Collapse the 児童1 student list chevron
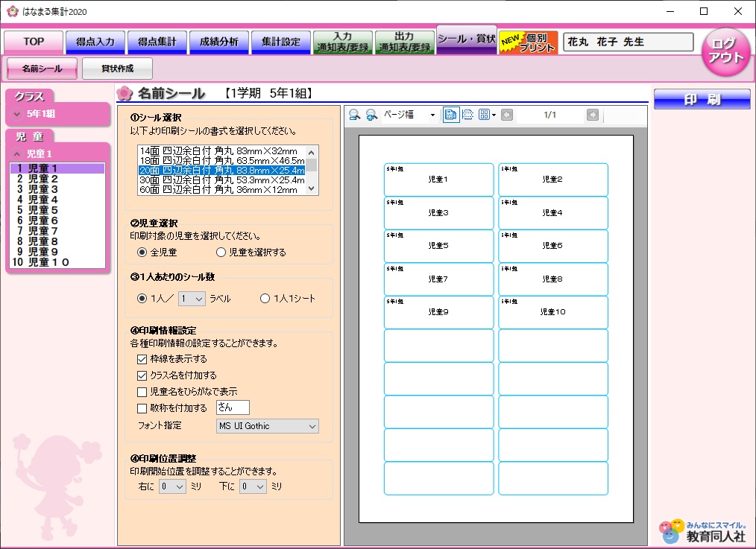756x549 pixels. (x=17, y=154)
